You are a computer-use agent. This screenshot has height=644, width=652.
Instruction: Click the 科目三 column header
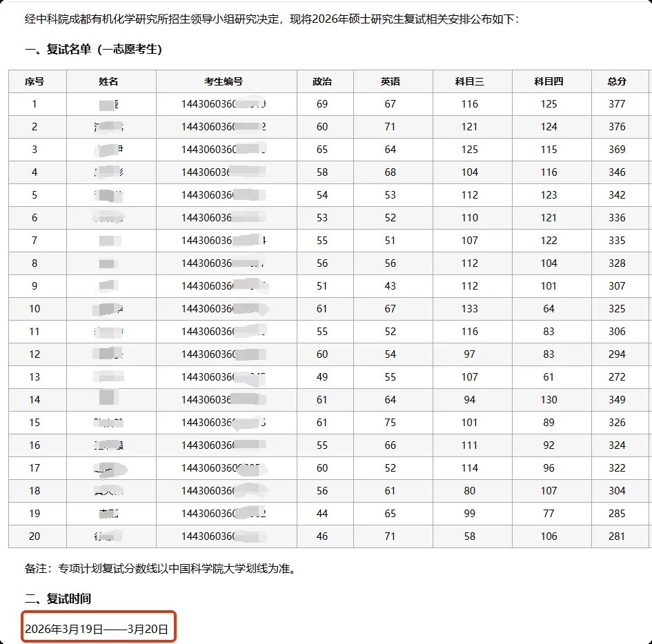point(469,81)
